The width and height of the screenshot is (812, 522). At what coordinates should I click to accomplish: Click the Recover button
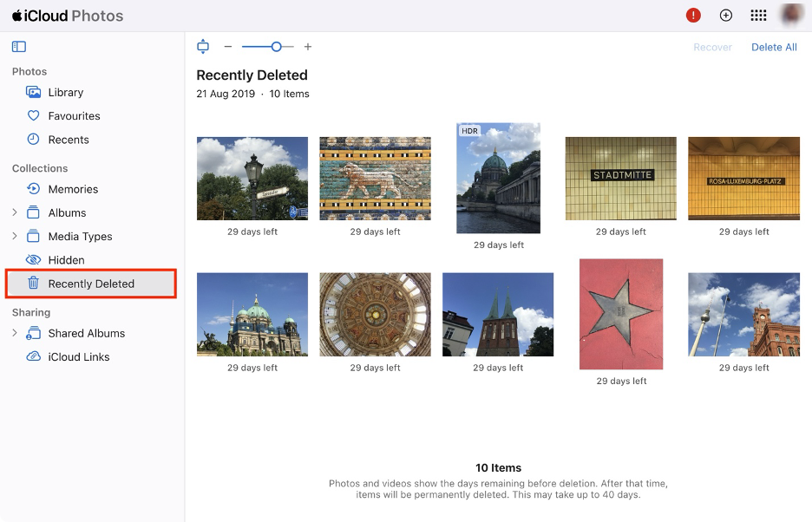coord(712,47)
